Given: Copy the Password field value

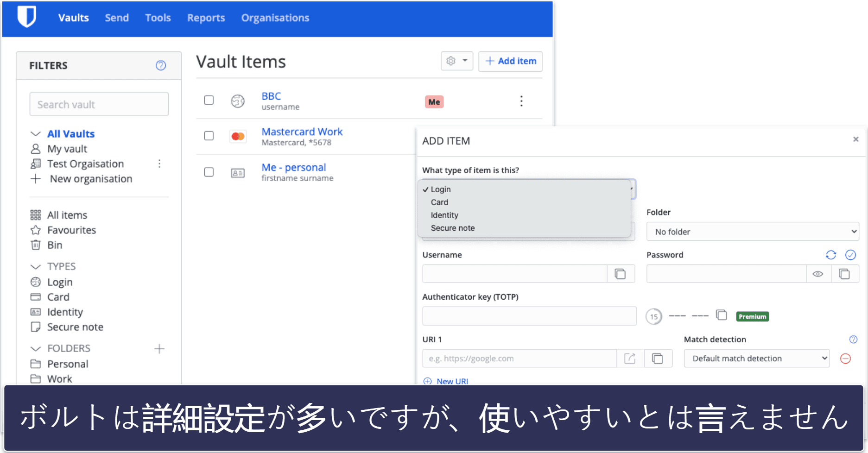Looking at the screenshot, I should point(844,274).
